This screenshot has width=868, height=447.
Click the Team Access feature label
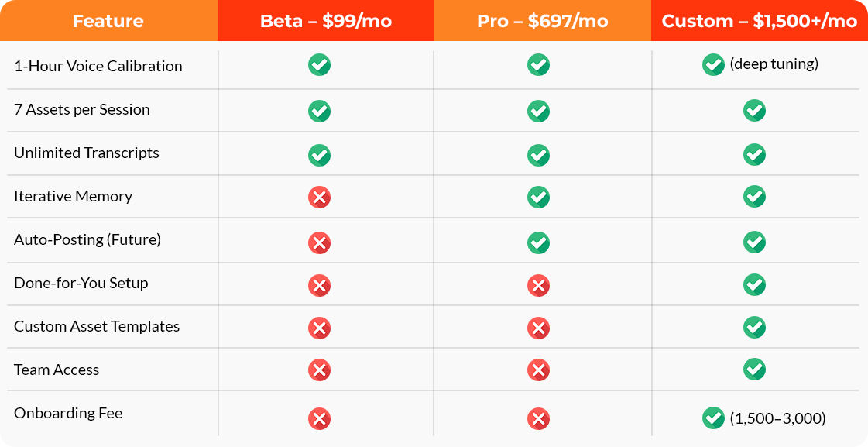point(57,370)
